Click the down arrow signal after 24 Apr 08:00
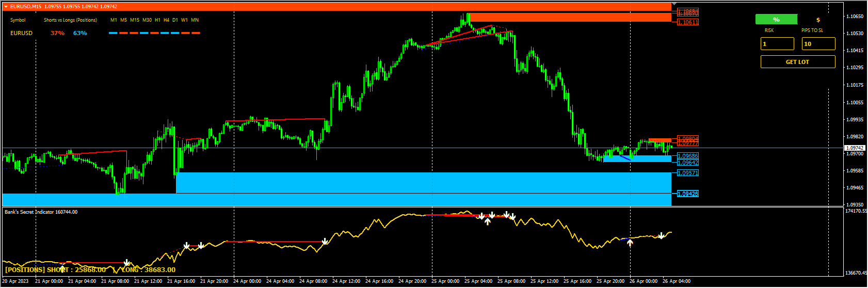This screenshot has width=868, height=288. click(x=325, y=242)
